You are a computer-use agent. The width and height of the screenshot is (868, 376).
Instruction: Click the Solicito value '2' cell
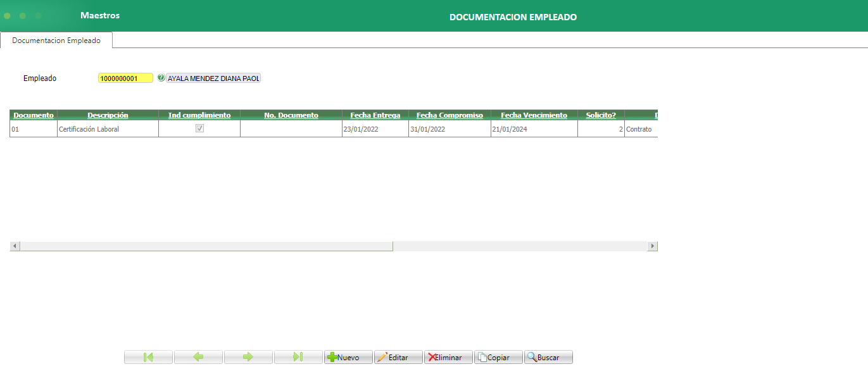pyautogui.click(x=601, y=128)
